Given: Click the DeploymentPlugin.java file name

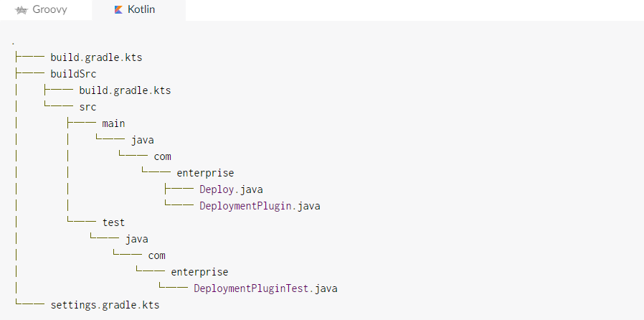Looking at the screenshot, I should pos(260,206).
